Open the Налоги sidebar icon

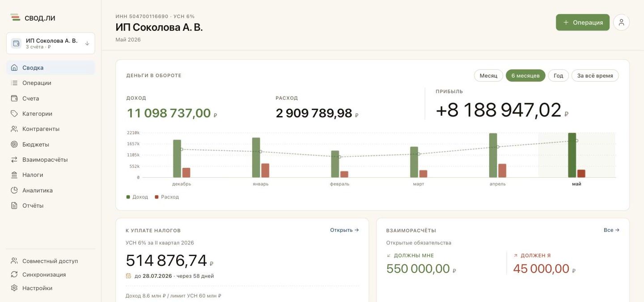pyautogui.click(x=14, y=175)
